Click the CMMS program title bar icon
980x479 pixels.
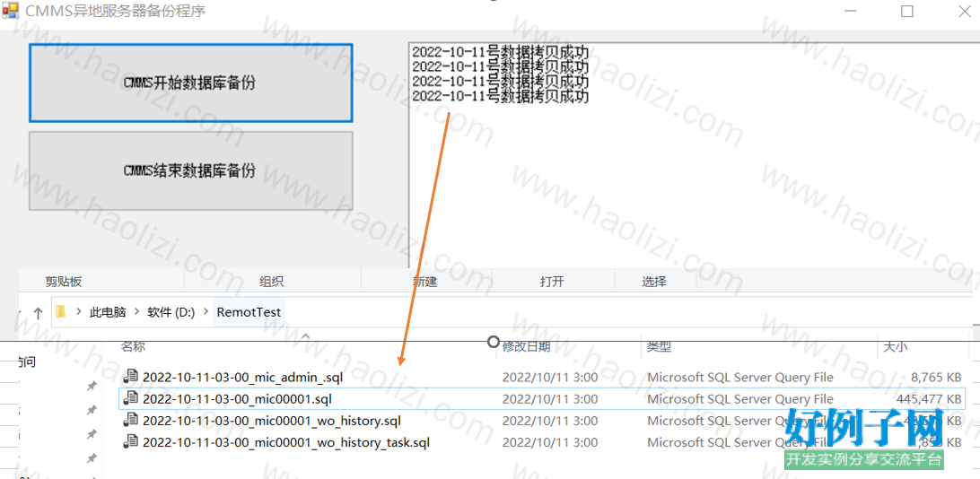pyautogui.click(x=10, y=11)
